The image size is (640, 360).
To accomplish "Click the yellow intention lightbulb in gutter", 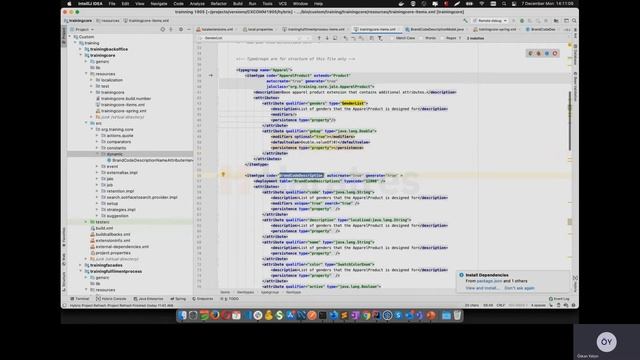I will click(223, 175).
